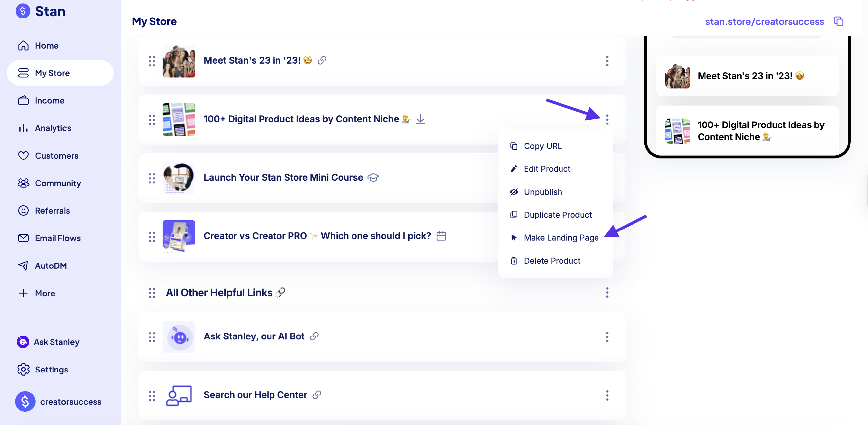Open Settings gear in sidebar
Screen dimensions: 868x425
click(x=24, y=369)
